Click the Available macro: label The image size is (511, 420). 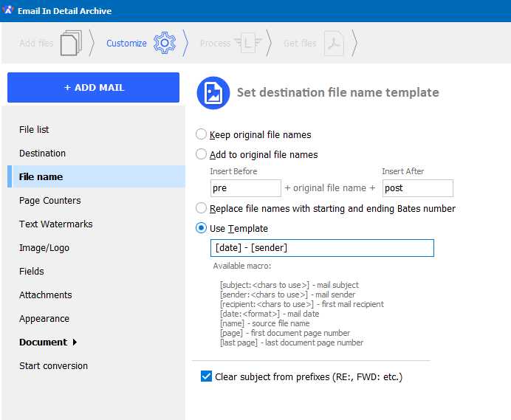[x=242, y=266]
